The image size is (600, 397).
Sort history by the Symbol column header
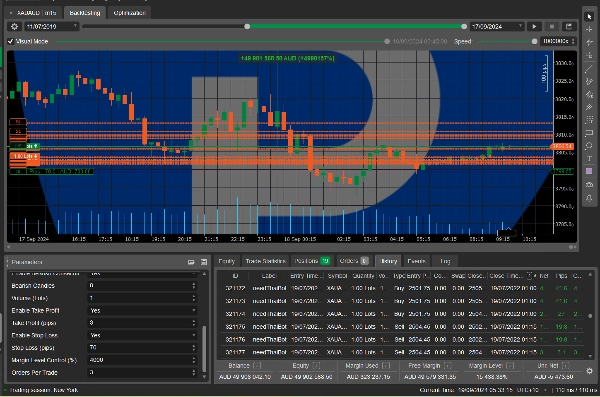pos(337,276)
